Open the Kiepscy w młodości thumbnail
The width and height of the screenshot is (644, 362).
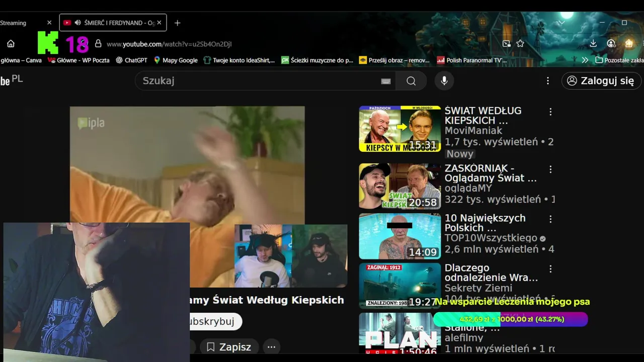(400, 129)
